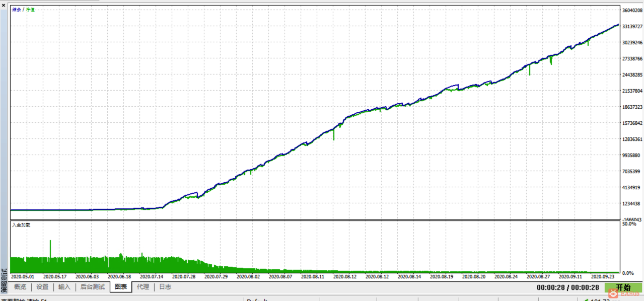Select the 图表 tab

(x=121, y=287)
